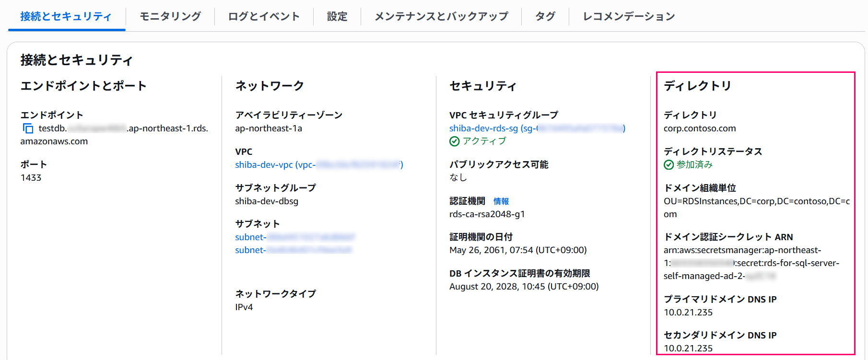Click the プライマリドメイン DNS IP label
The image size is (868, 360).
coord(720,300)
